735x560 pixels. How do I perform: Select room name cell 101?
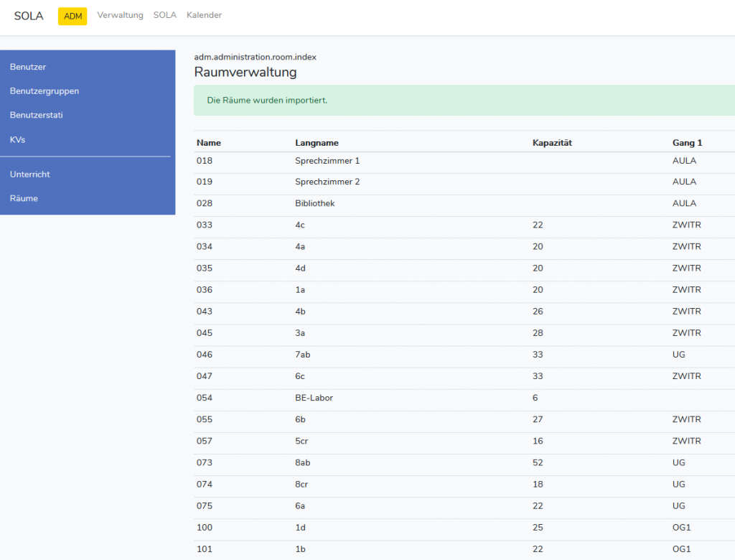(x=205, y=549)
